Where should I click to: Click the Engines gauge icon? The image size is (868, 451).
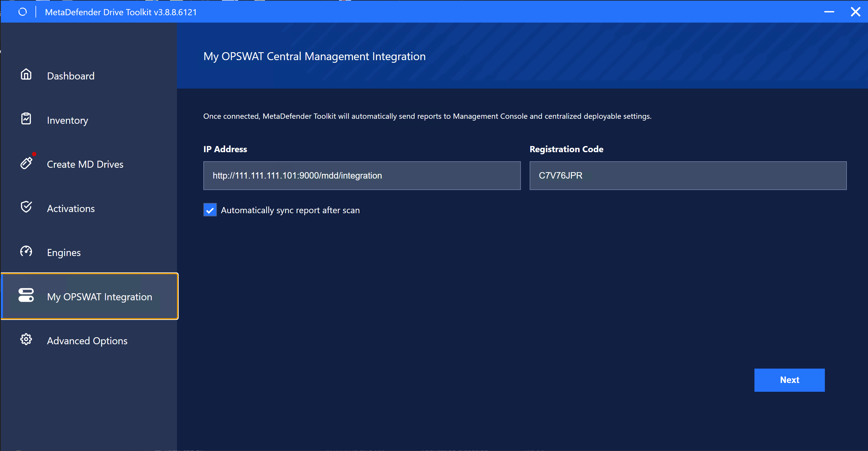[x=26, y=251]
